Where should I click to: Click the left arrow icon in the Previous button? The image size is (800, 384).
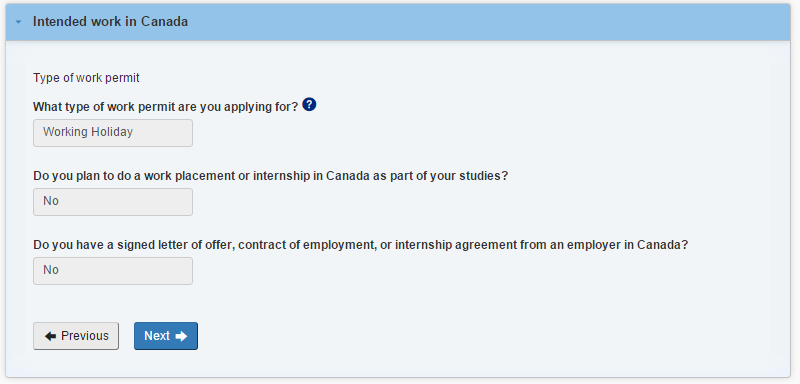pos(50,336)
